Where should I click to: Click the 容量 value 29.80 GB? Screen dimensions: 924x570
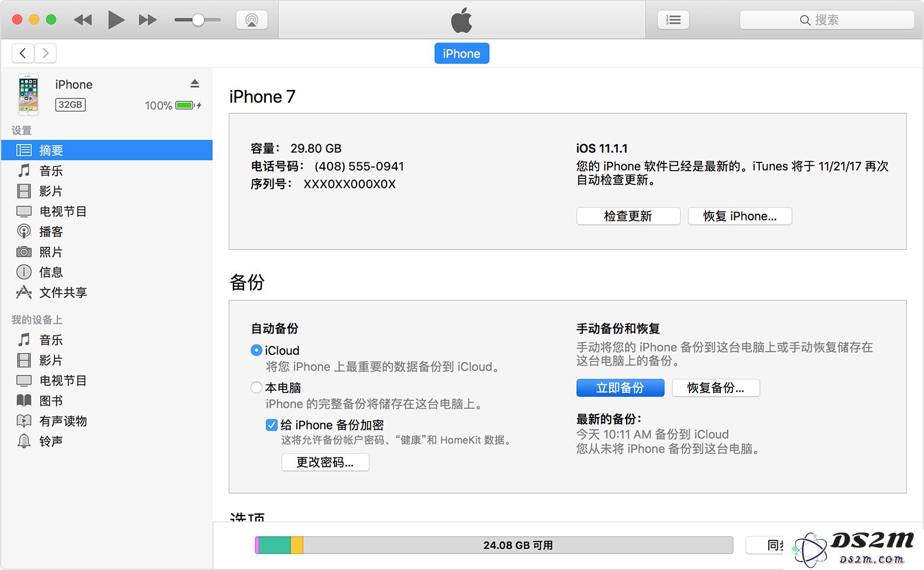[x=316, y=149]
